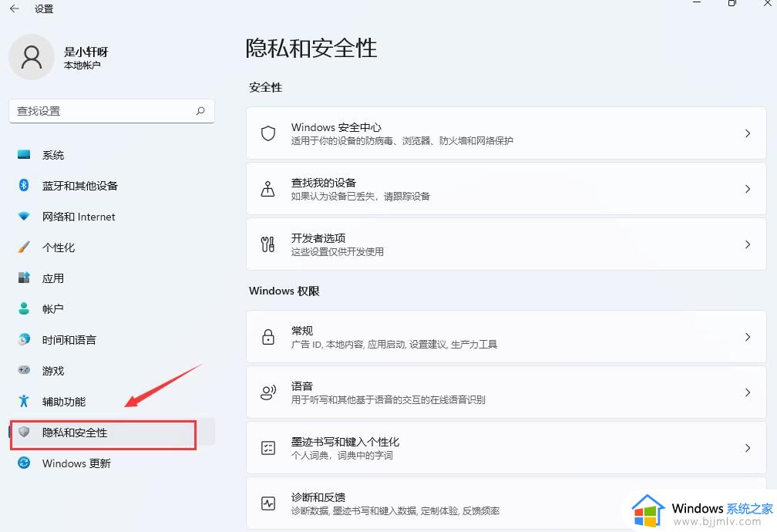Click the 帐户 person icon
Image resolution: width=777 pixels, height=532 pixels.
coord(24,308)
